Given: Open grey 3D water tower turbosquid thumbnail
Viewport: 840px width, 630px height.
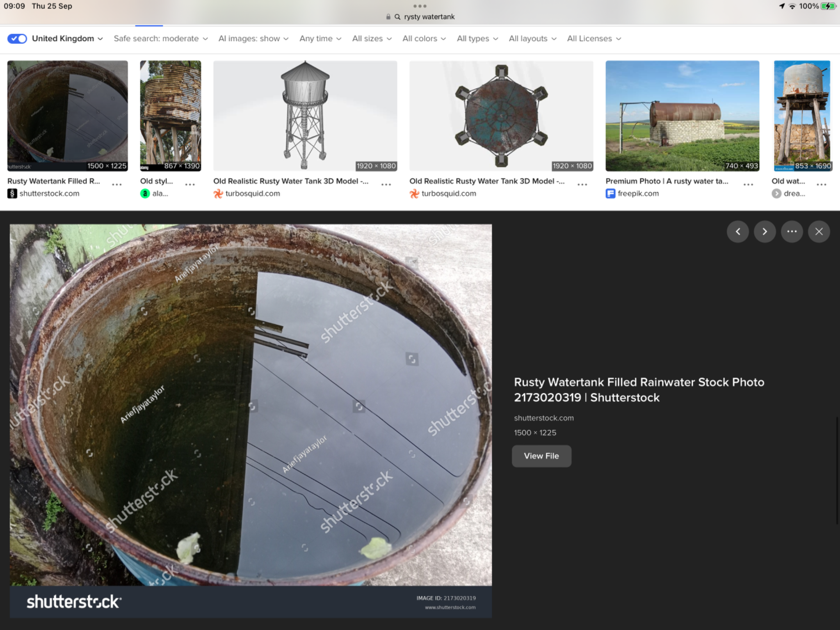Looking at the screenshot, I should click(x=305, y=116).
